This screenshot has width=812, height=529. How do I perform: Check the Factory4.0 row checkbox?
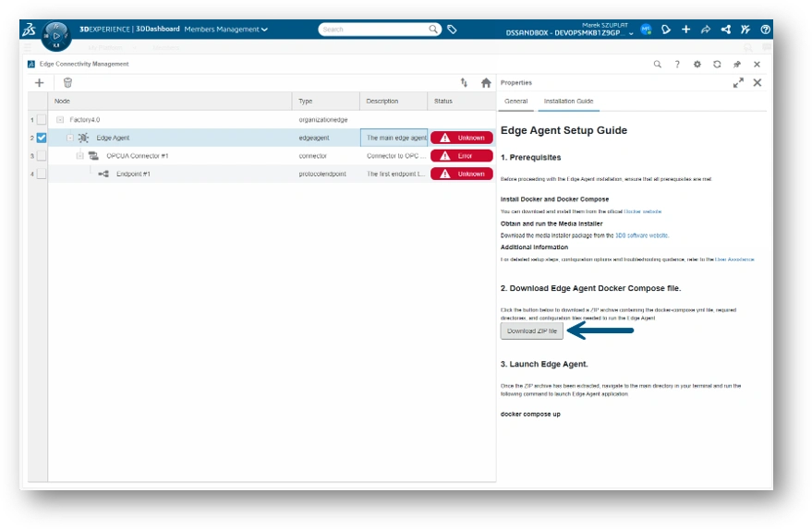(42, 120)
